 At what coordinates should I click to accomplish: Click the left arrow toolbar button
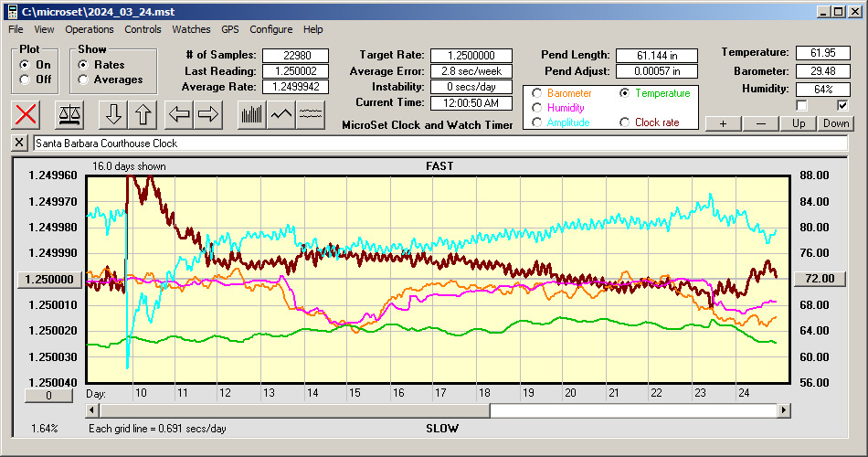[x=179, y=114]
